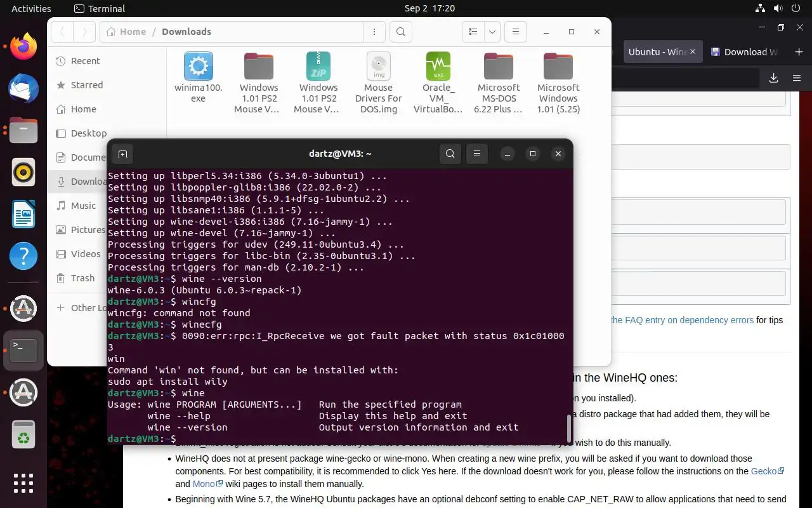Open Other Locations in Files sidebar
Screen dimensions: 812x508
click(x=77, y=308)
